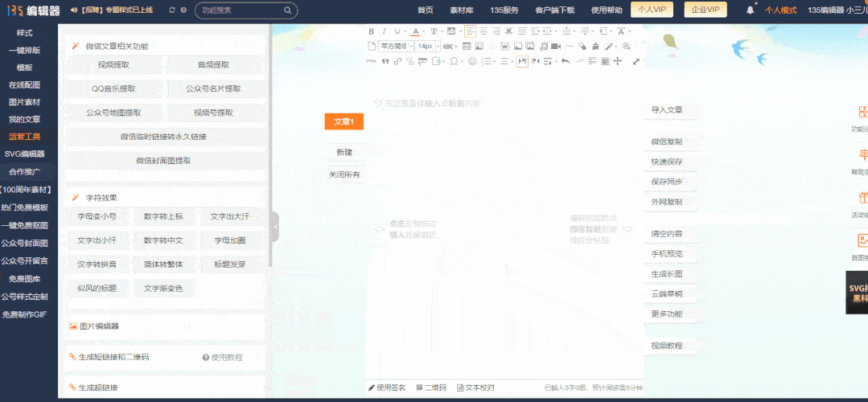Toggle bold text formatting
The image size is (868, 402).
[x=372, y=31]
